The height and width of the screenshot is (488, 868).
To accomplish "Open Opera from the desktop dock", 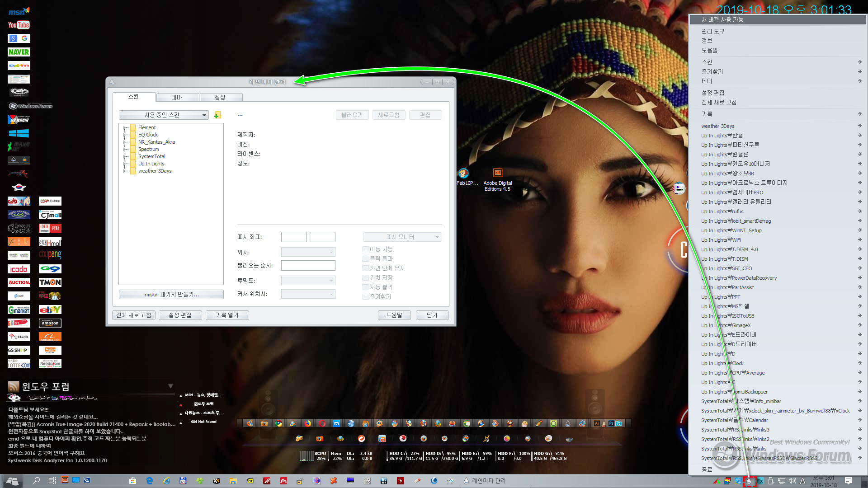I will coord(322,423).
